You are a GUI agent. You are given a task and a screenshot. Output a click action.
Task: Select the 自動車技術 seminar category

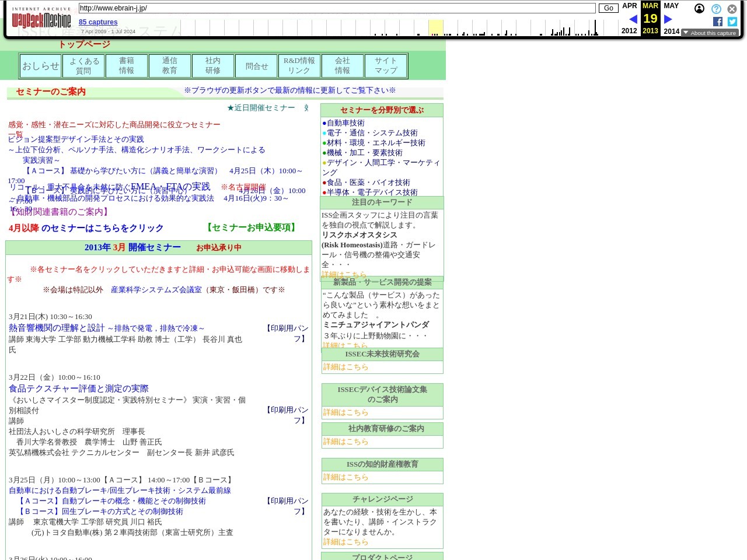pyautogui.click(x=345, y=123)
